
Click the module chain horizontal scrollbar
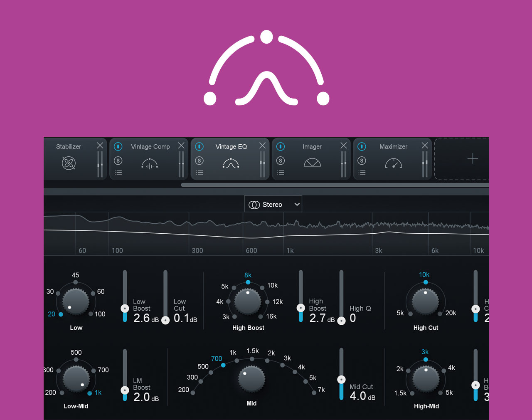335,185
